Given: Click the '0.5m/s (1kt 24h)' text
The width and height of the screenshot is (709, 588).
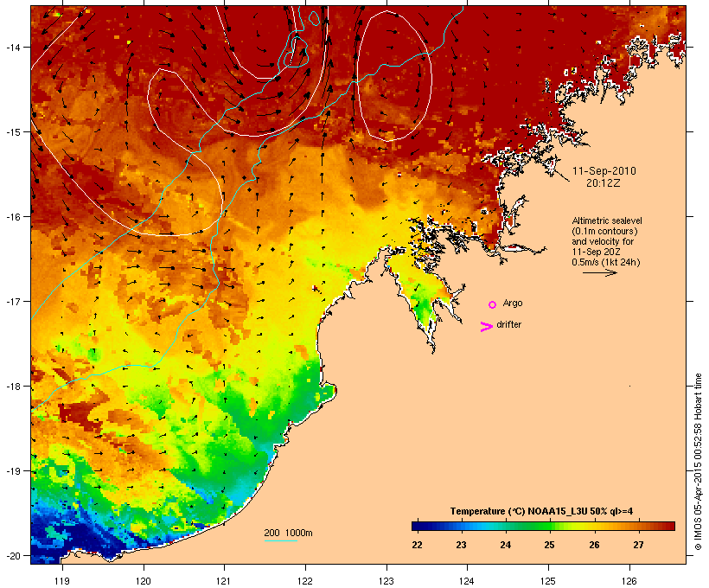Looking at the screenshot, I should click(606, 262).
